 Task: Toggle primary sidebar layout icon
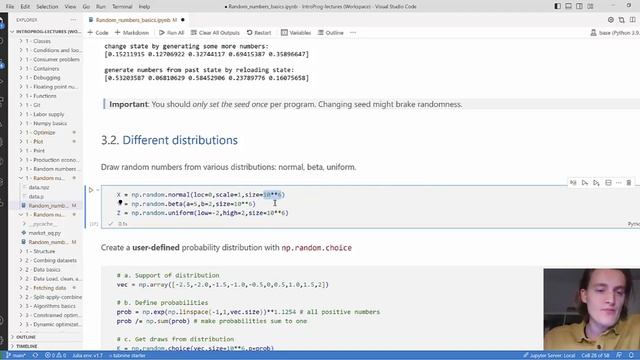click(558, 6)
